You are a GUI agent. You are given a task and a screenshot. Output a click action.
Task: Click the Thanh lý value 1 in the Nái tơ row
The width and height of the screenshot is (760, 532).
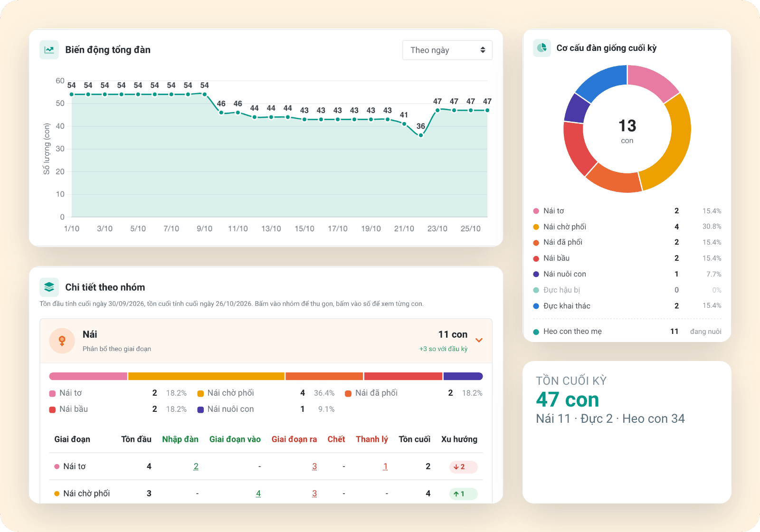point(385,466)
